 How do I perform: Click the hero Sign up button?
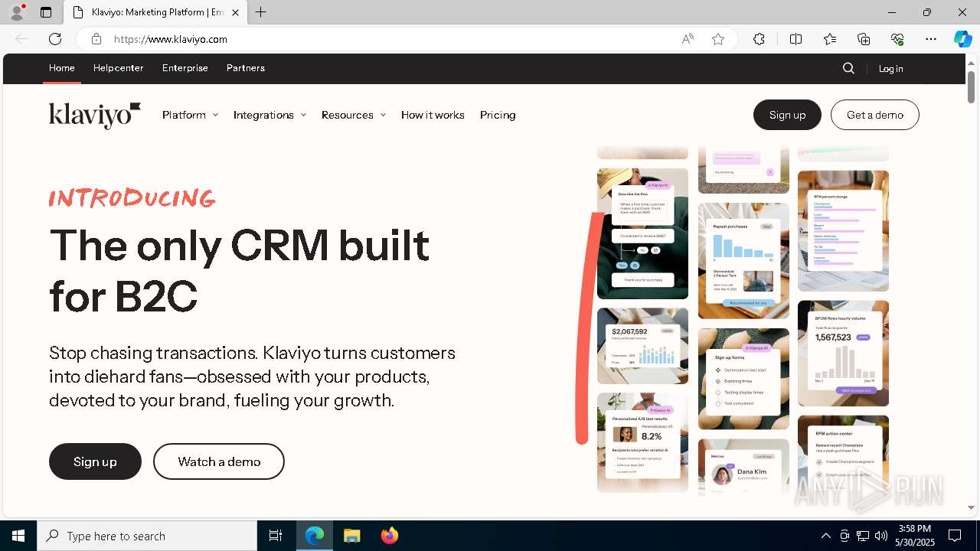point(95,461)
